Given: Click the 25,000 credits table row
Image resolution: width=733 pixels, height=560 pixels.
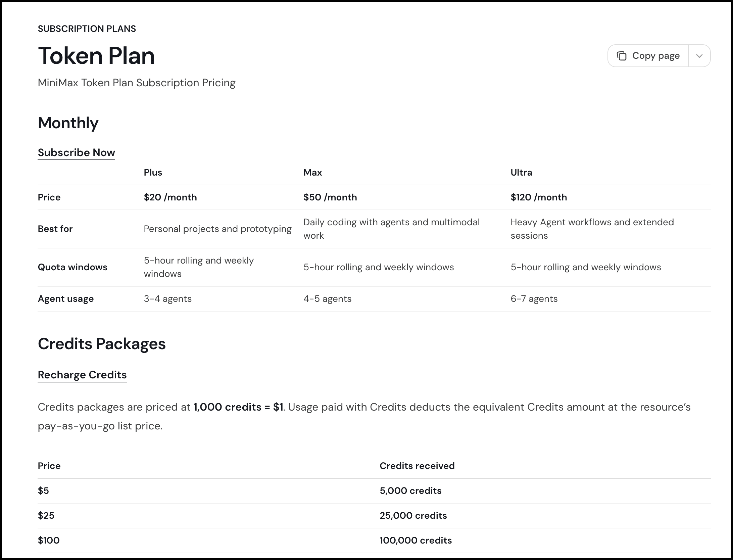Looking at the screenshot, I should click(x=374, y=516).
